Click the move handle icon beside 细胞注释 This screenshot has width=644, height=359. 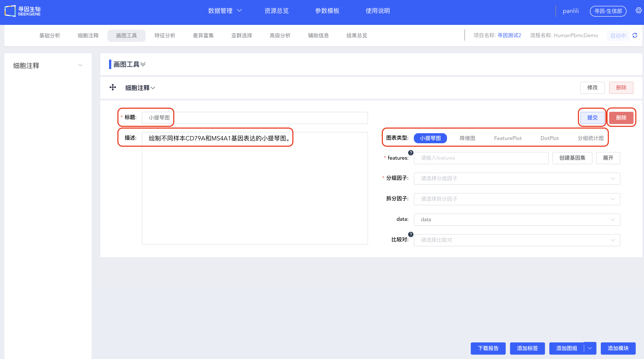113,87
